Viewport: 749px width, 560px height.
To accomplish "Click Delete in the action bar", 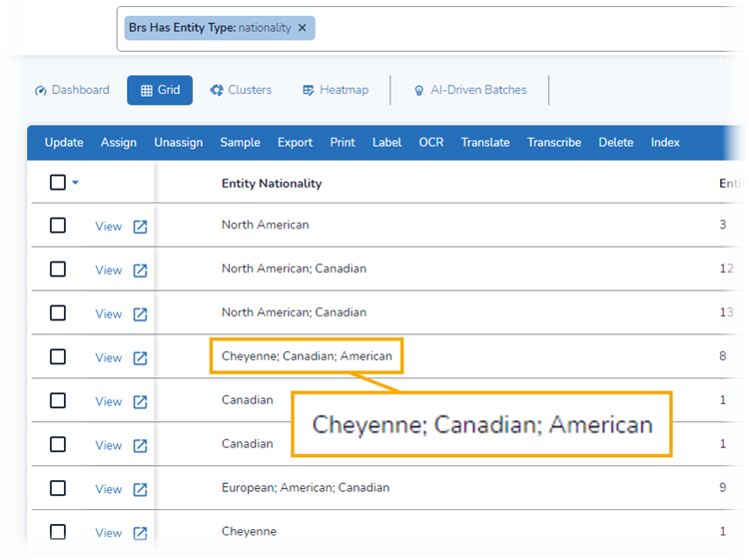I will 616,143.
